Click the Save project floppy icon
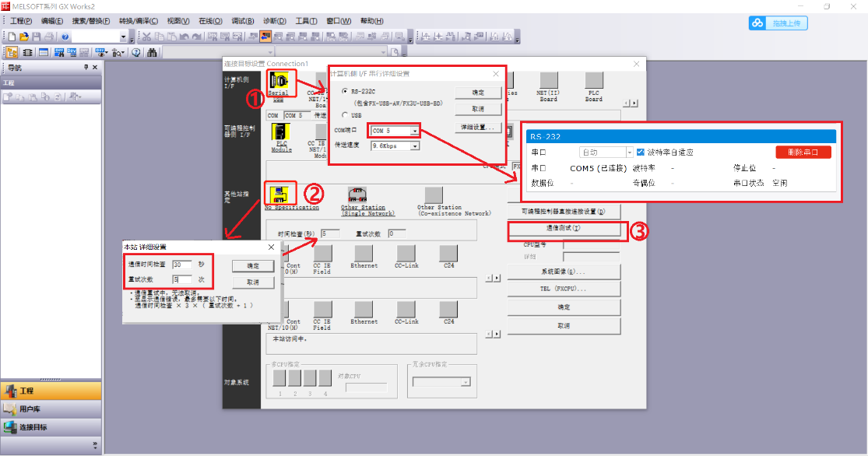This screenshot has height=456, width=868. 37,37
